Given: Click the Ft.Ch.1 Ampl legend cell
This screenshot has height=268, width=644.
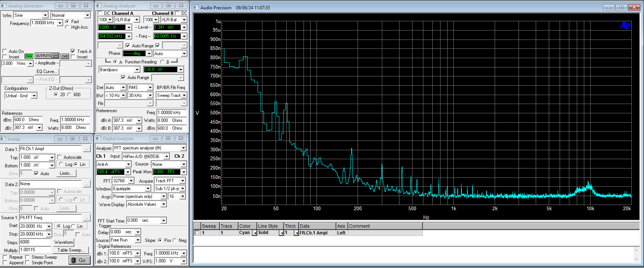Looking at the screenshot, I should (x=317, y=233).
